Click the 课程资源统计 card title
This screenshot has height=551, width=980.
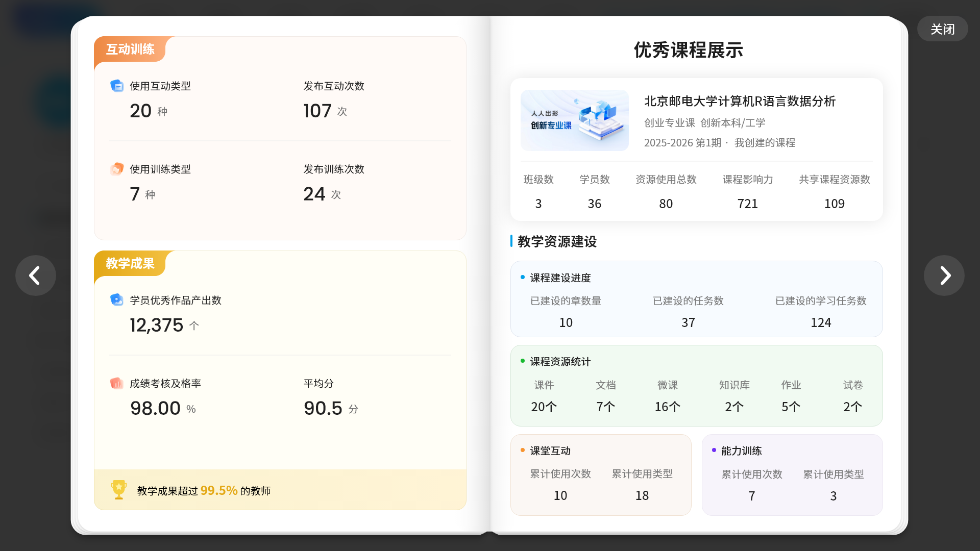click(560, 361)
